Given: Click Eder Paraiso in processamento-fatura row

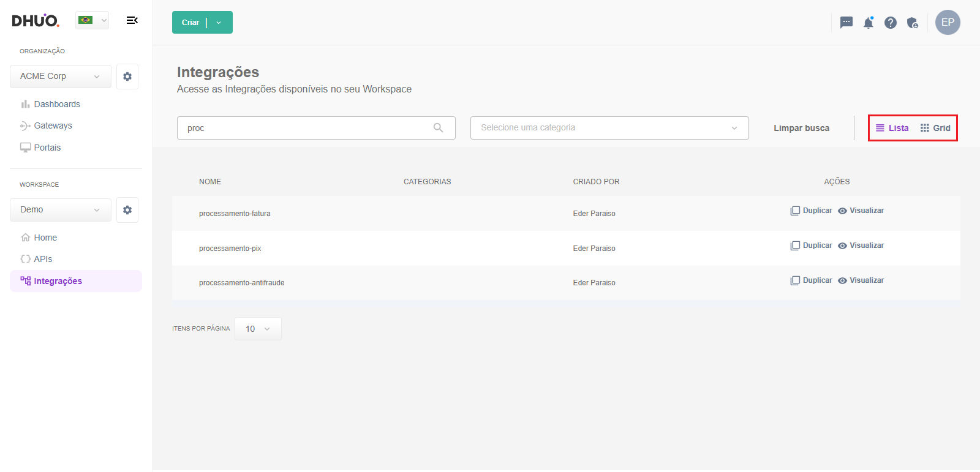Looking at the screenshot, I should pyautogui.click(x=594, y=214).
